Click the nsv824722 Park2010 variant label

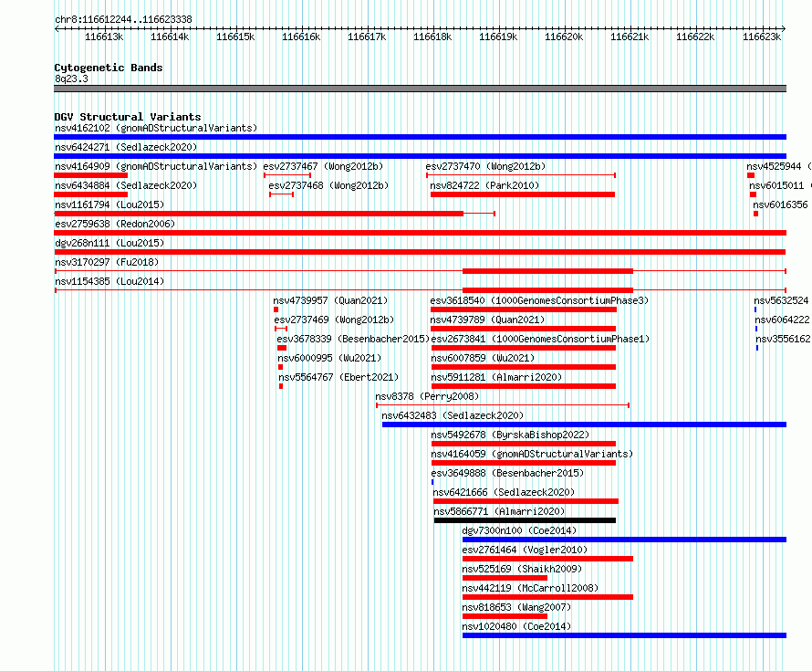click(484, 185)
